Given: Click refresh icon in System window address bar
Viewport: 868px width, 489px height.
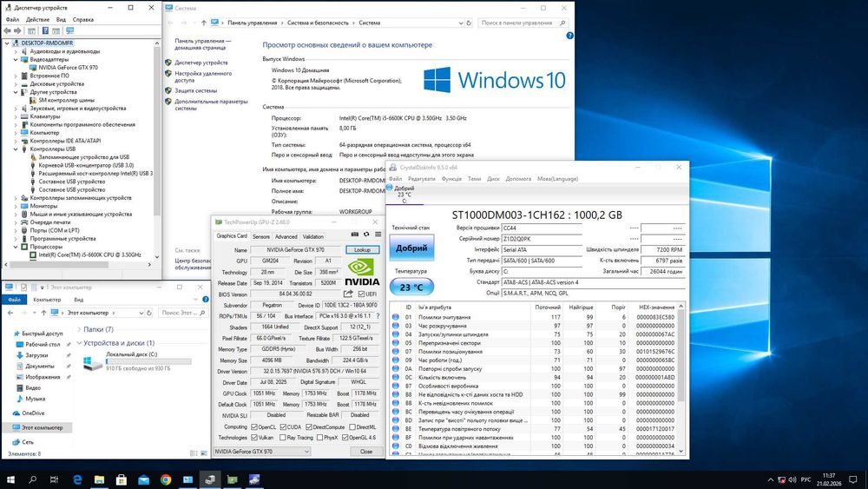Looking at the screenshot, I should pos(469,23).
